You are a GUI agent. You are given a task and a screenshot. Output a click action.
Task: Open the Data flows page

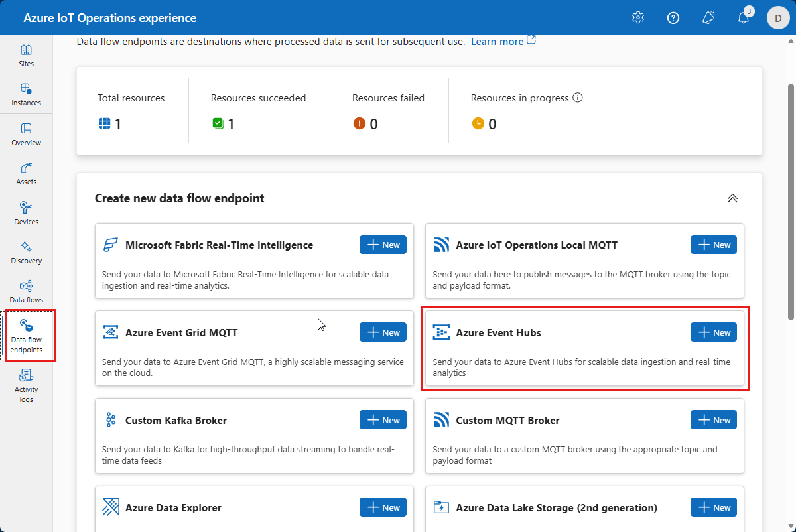point(26,291)
